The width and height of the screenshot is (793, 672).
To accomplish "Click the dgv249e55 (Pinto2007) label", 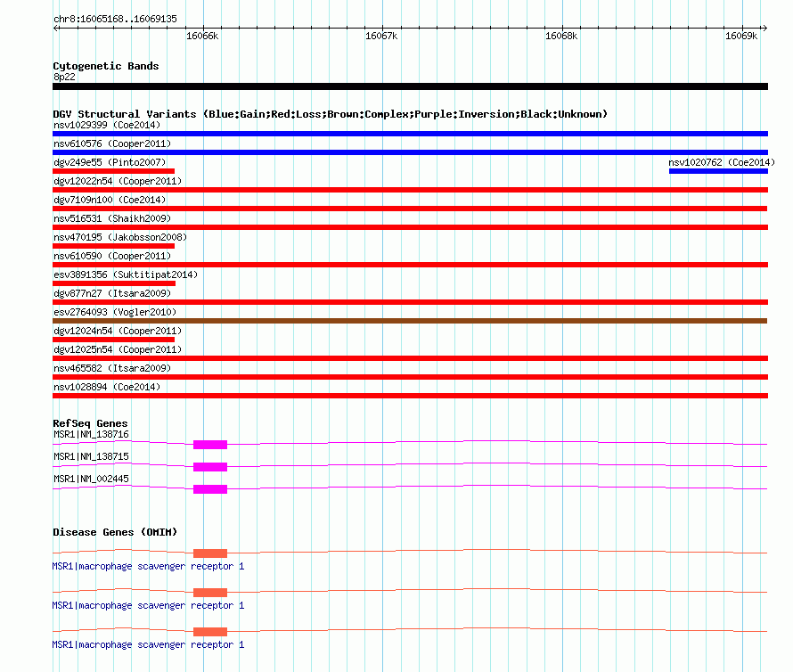I will click(x=110, y=162).
